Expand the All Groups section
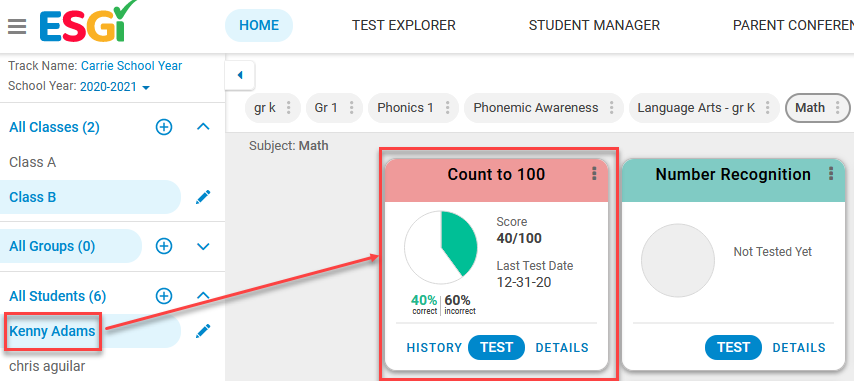 pyautogui.click(x=203, y=247)
